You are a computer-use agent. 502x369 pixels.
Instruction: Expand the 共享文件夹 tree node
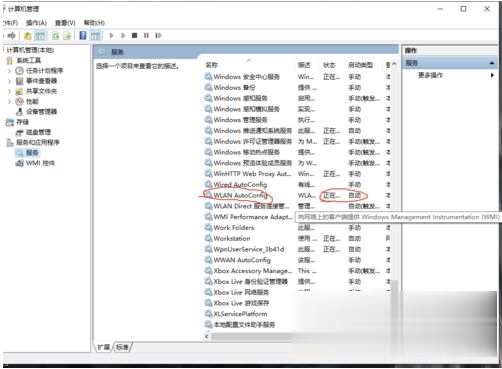[9, 91]
